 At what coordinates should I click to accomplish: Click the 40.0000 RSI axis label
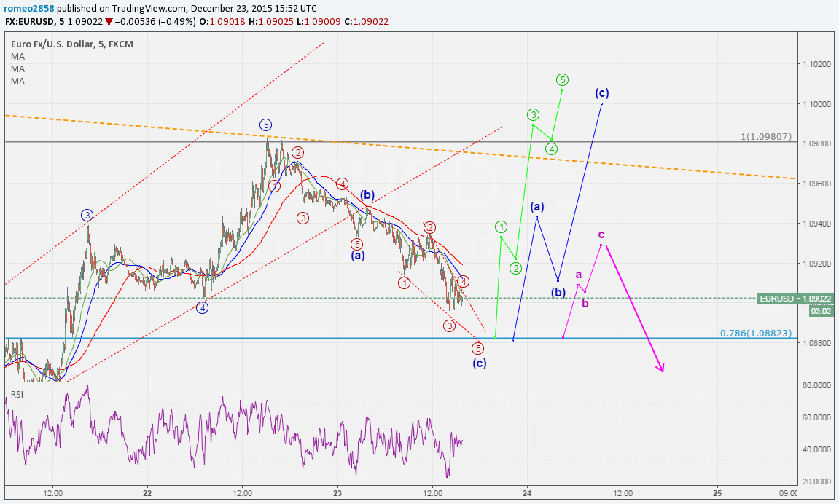(816, 449)
